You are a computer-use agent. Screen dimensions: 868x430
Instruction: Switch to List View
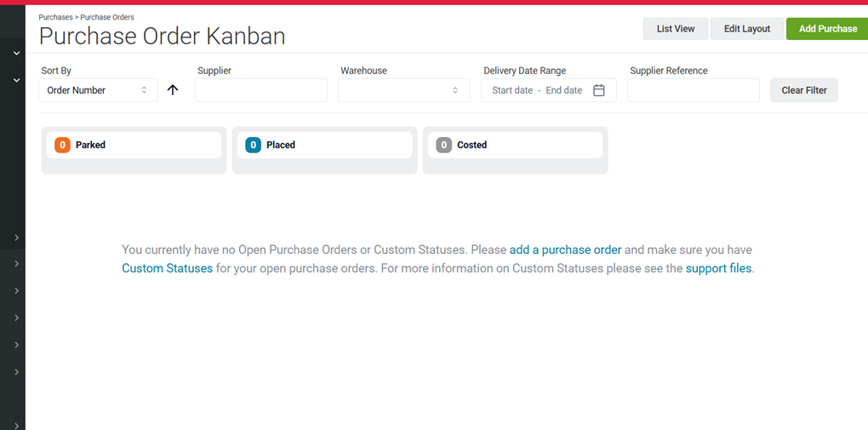click(676, 29)
